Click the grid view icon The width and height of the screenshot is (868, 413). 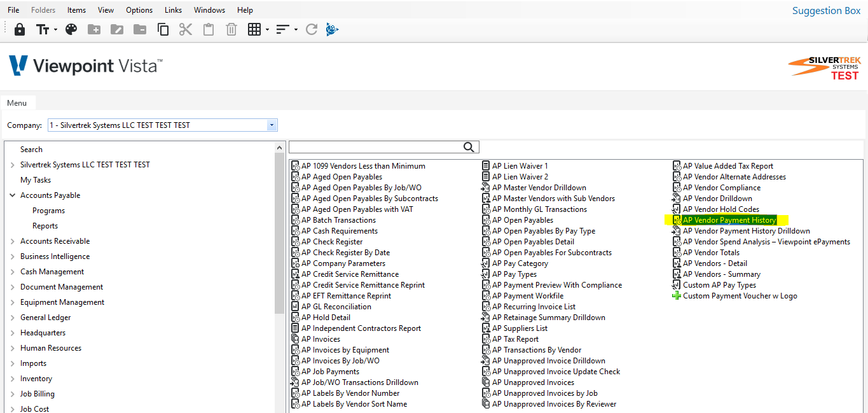point(254,29)
